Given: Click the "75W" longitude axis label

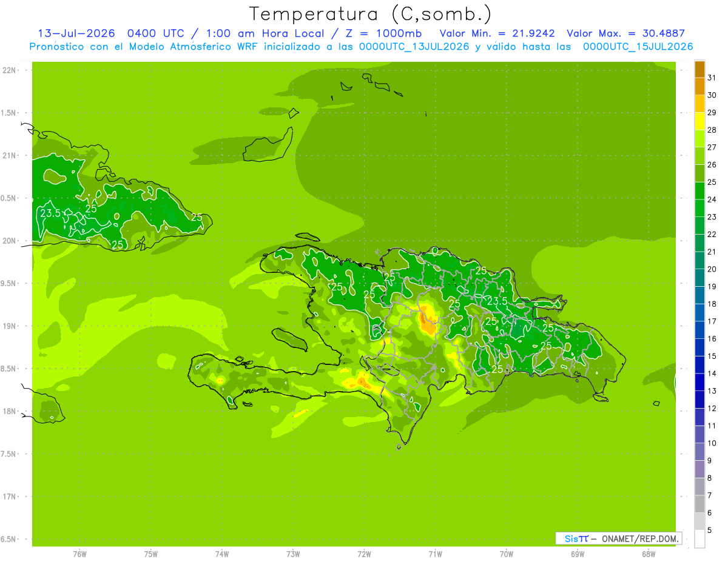Looking at the screenshot, I should click(151, 554).
